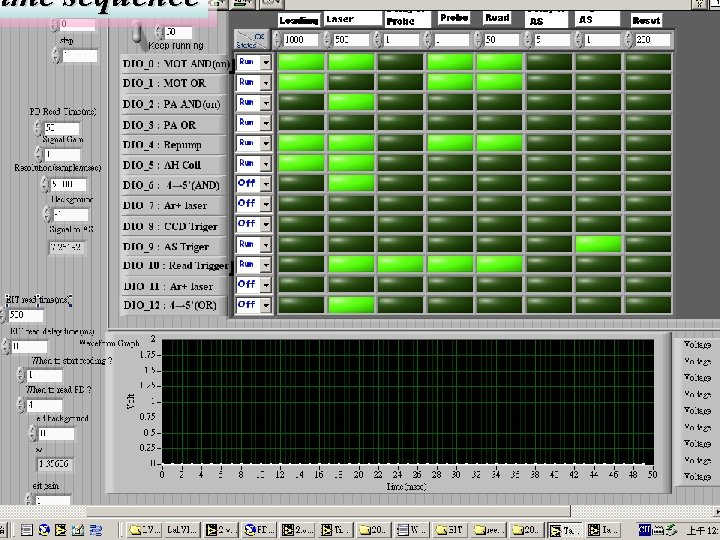Toggle DIO_6 4→5'(AND) LED in Laser column
Viewport: 720px width, 540px height.
(351, 183)
